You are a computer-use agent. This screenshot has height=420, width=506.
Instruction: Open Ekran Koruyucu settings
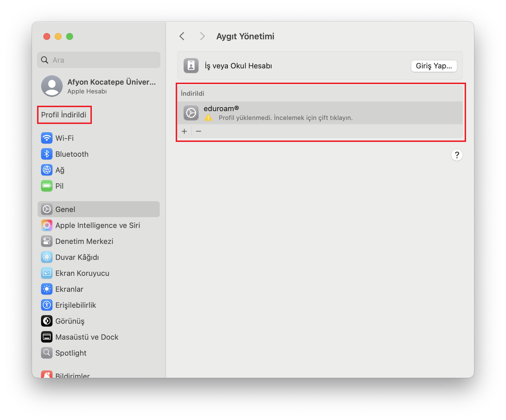[82, 273]
